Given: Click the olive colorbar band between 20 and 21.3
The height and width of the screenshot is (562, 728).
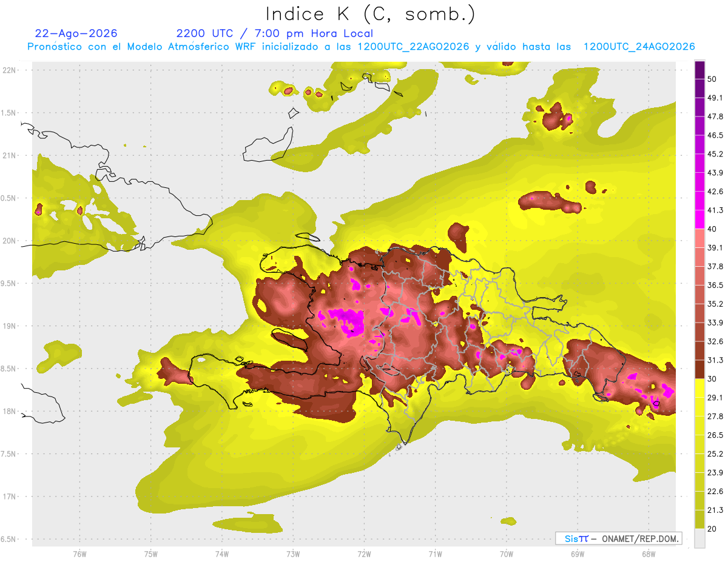Looking at the screenshot, I should (699, 519).
